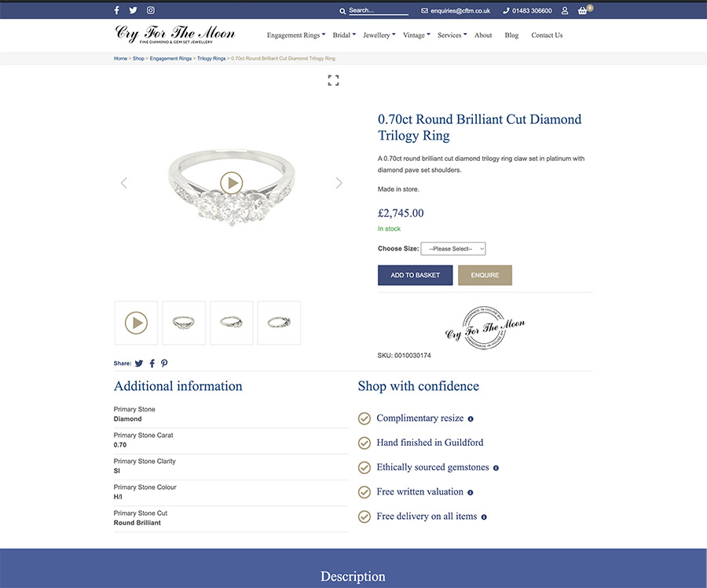
Task: Show info for Free delivery on all items
Action: tap(484, 517)
